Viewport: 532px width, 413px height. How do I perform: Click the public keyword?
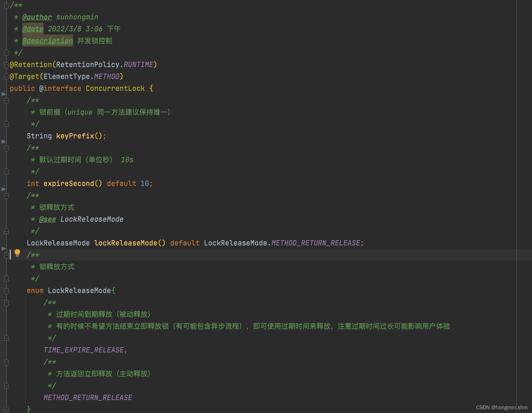tap(22, 88)
